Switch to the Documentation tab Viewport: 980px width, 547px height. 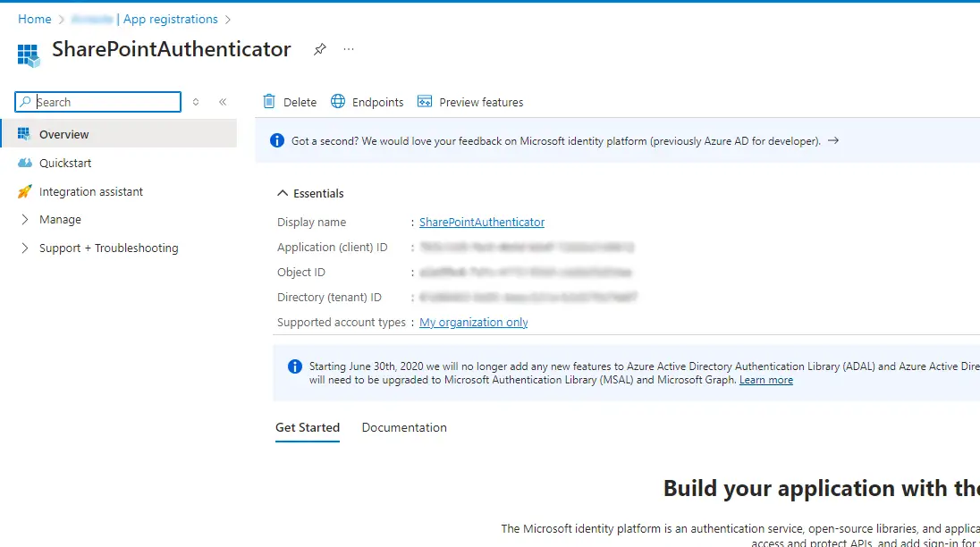pyautogui.click(x=403, y=427)
